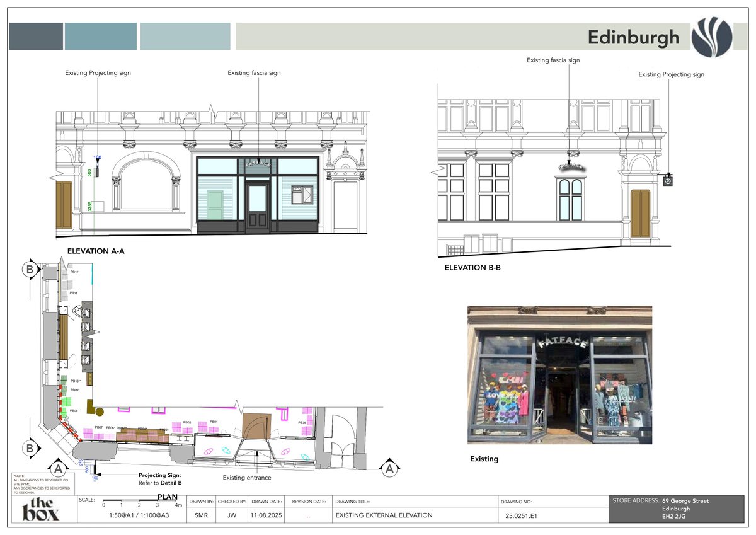Click the hanging projecting sign symbol in Elevation B-B

coord(667,180)
